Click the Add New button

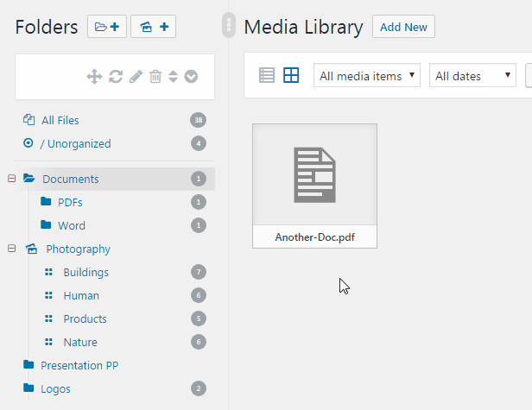click(403, 27)
